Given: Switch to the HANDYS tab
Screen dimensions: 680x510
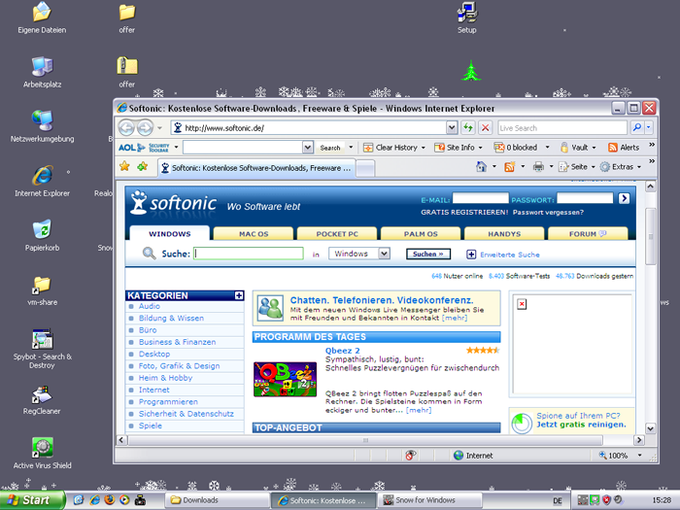Looking at the screenshot, I should click(504, 234).
